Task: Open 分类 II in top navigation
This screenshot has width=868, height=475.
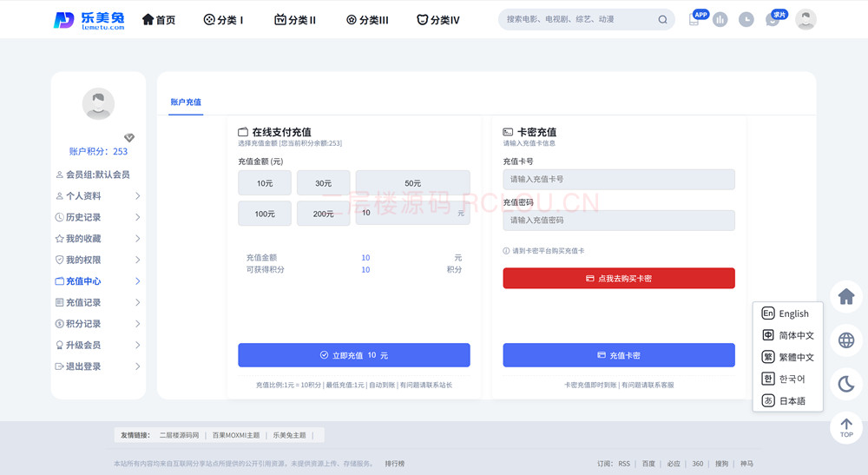Action: click(295, 19)
